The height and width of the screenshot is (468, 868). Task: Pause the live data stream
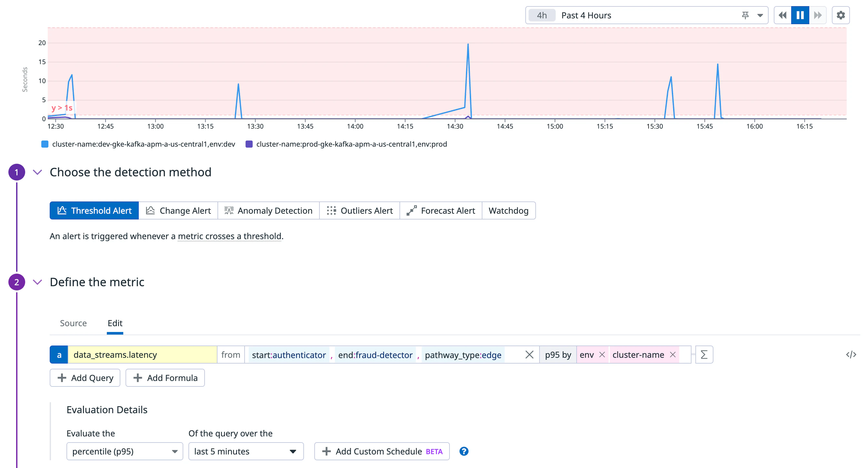pyautogui.click(x=800, y=15)
